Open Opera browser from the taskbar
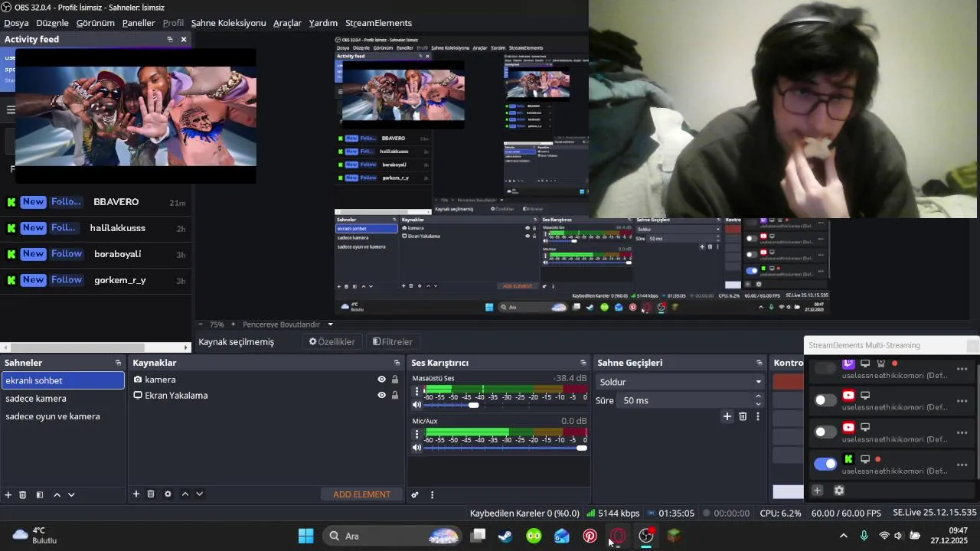The image size is (980, 551). tap(619, 536)
